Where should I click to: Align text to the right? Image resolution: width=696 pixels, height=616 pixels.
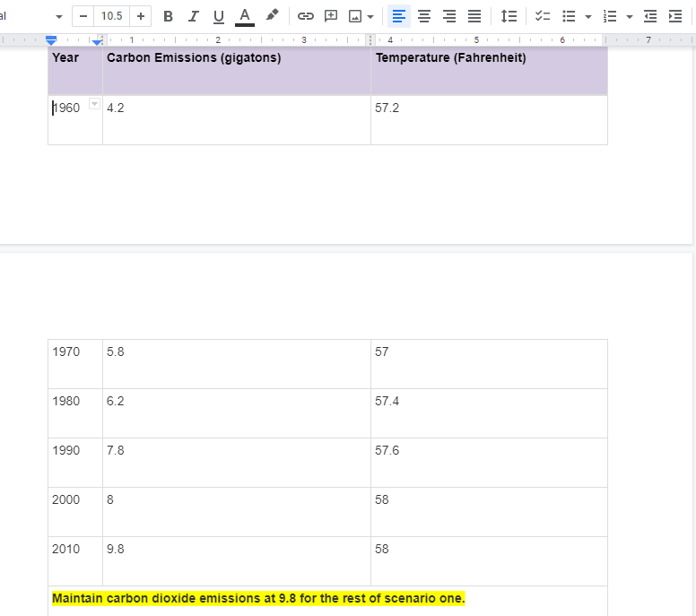point(449,16)
